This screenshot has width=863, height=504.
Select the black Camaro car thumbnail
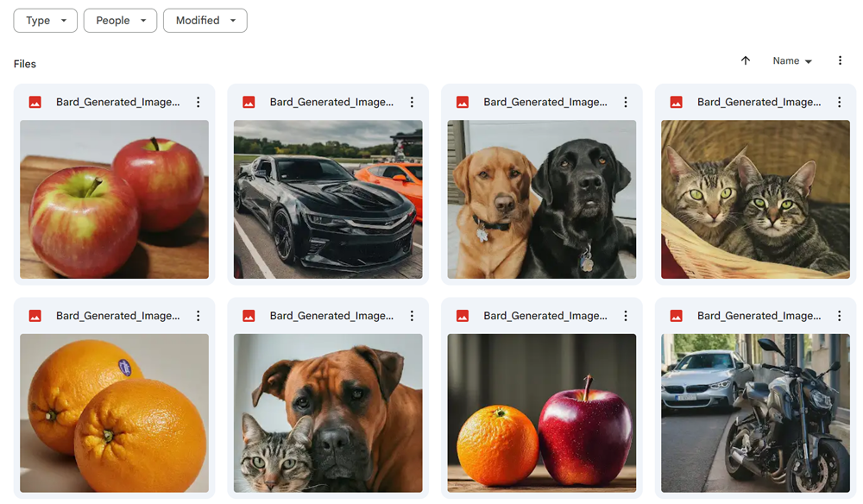[x=328, y=199]
